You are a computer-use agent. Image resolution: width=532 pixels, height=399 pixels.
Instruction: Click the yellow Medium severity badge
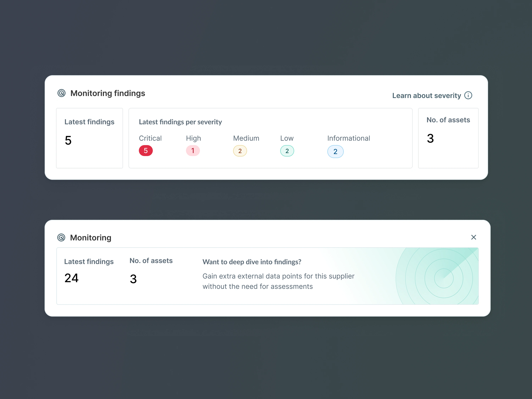tap(240, 151)
